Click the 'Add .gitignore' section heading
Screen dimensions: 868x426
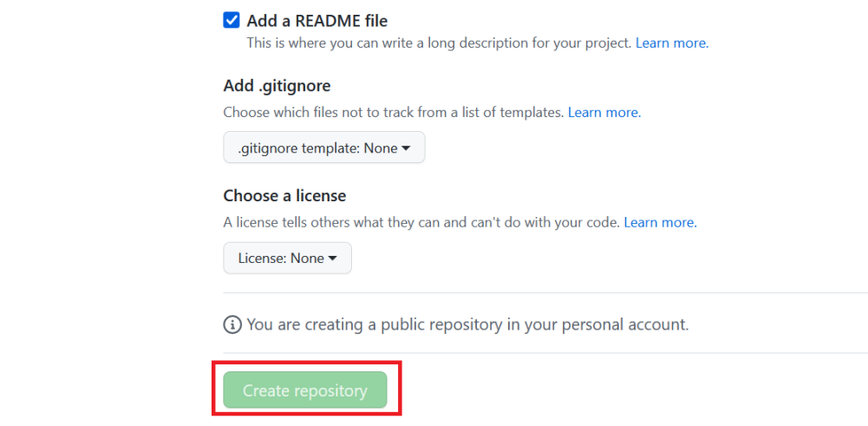(277, 86)
